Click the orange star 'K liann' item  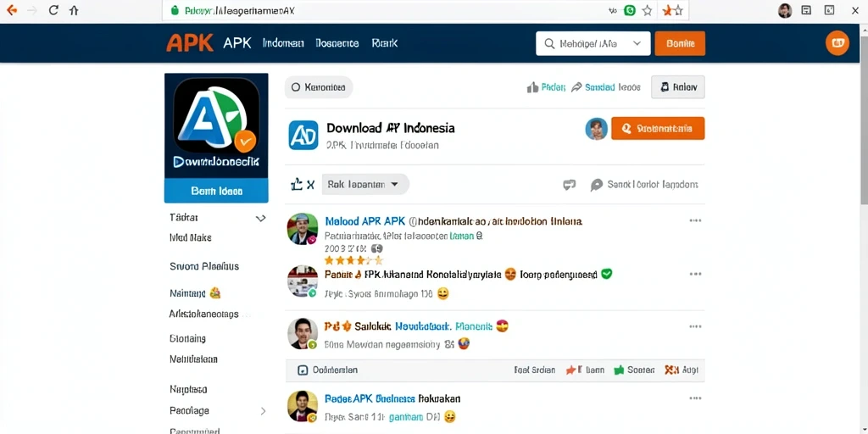click(585, 370)
